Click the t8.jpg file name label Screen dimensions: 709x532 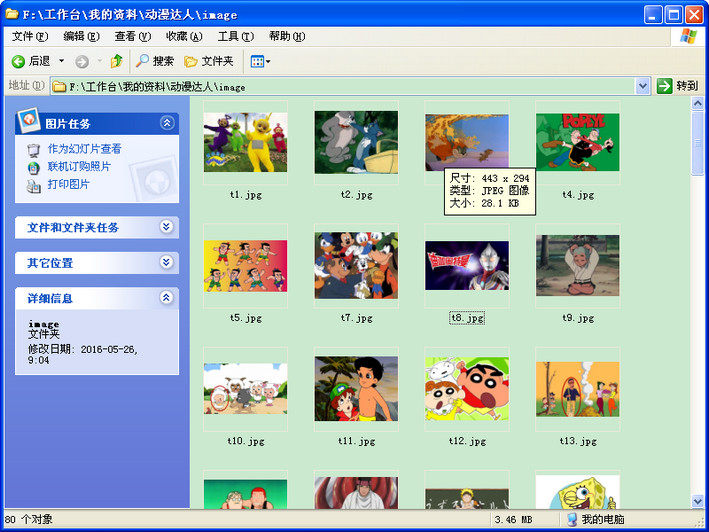467,318
